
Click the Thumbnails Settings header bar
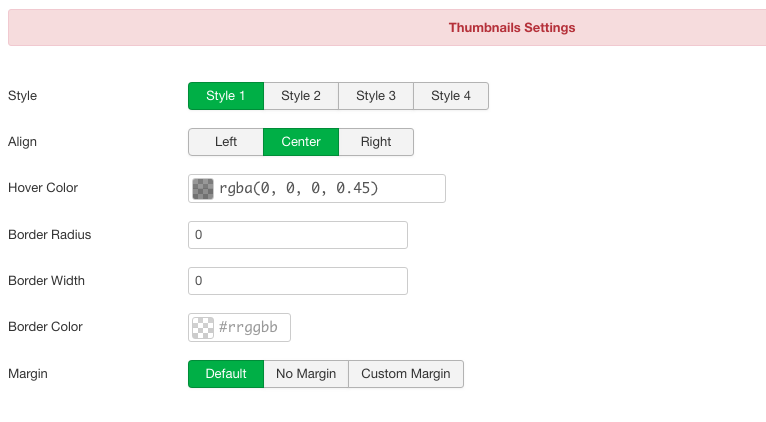(387, 27)
